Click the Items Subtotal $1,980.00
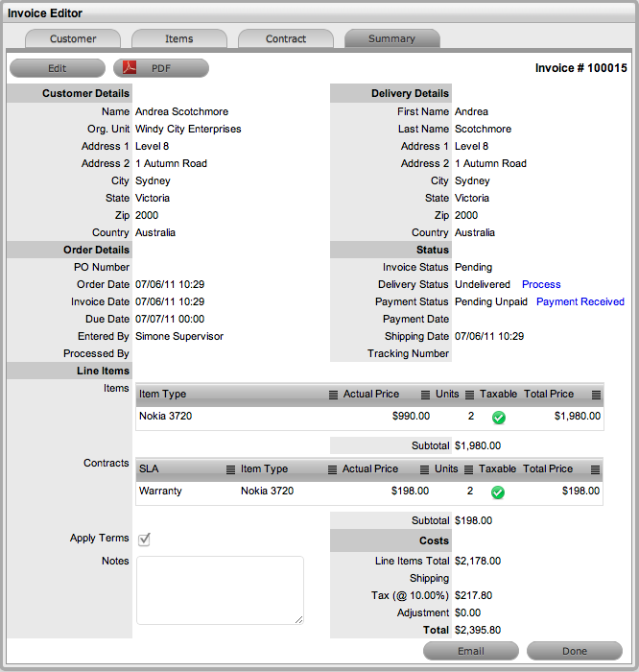Screen dimensions: 639x672 point(478,445)
